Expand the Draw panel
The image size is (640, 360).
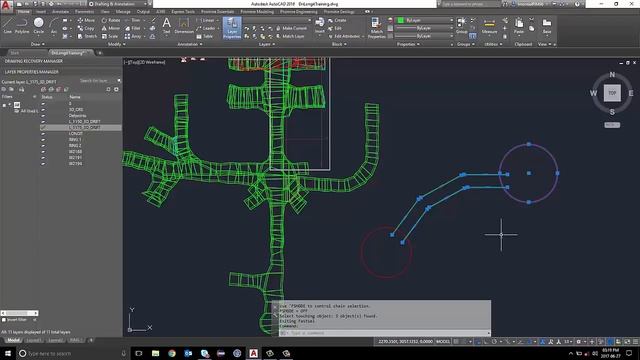38,44
